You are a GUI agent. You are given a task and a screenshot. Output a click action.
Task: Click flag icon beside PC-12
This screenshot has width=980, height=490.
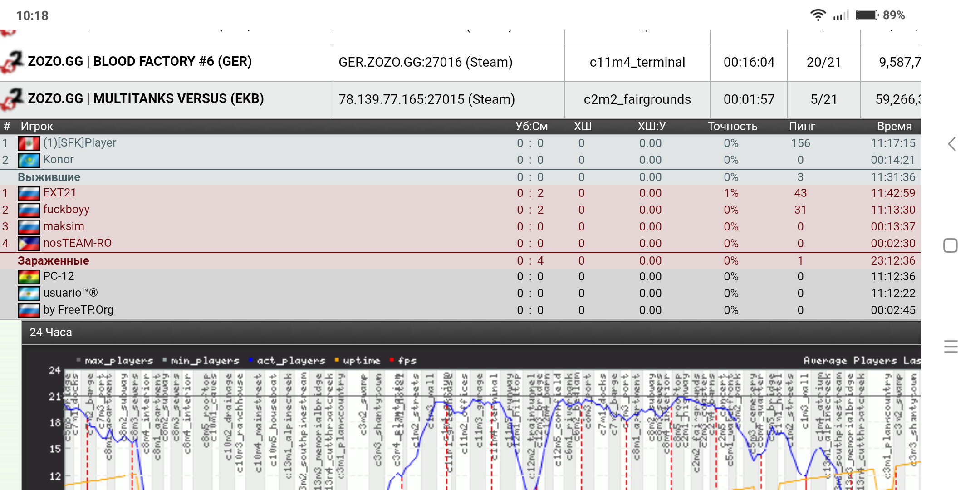coord(29,277)
